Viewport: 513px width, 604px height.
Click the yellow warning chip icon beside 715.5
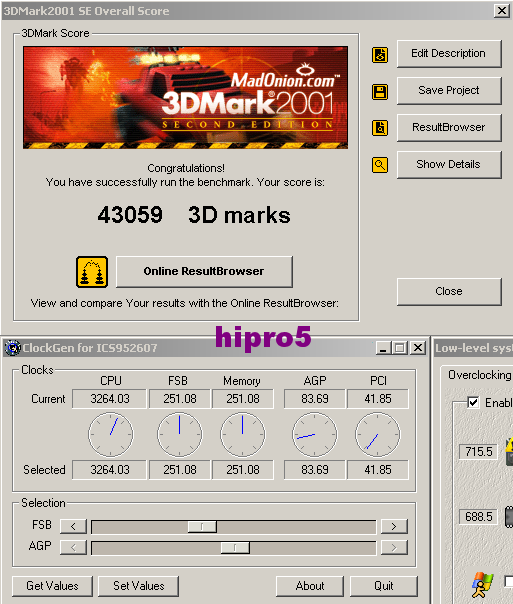[x=509, y=451]
